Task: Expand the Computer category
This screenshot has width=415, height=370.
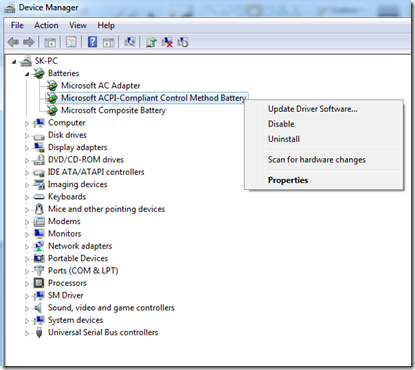Action: (27, 123)
